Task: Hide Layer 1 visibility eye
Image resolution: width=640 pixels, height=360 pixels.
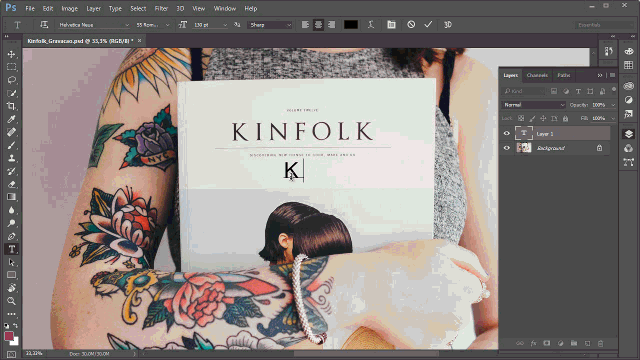Action: click(x=507, y=133)
